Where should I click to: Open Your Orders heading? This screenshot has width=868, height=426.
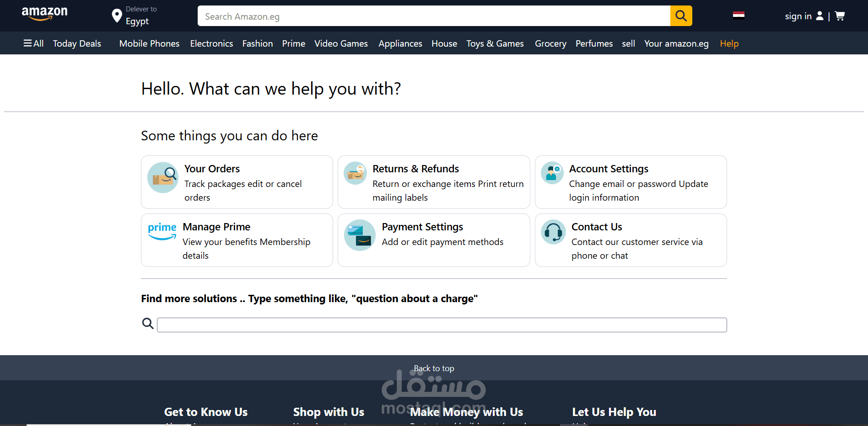(212, 169)
